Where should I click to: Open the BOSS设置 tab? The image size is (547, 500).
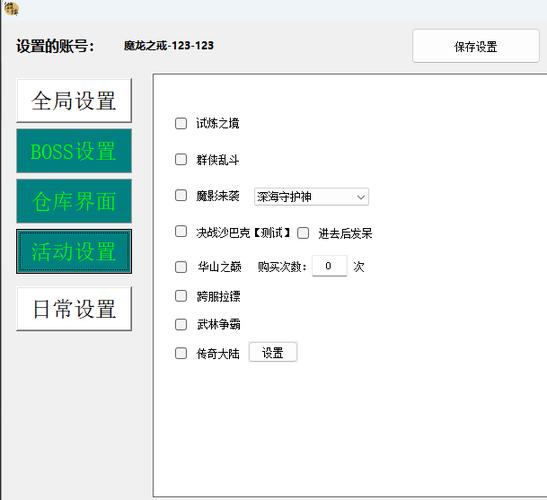coord(74,151)
